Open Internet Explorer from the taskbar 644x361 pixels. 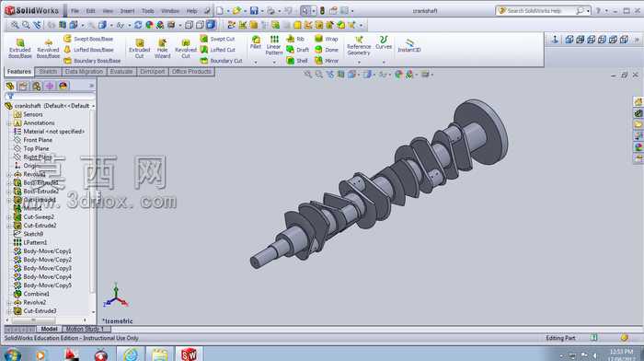pos(132,355)
